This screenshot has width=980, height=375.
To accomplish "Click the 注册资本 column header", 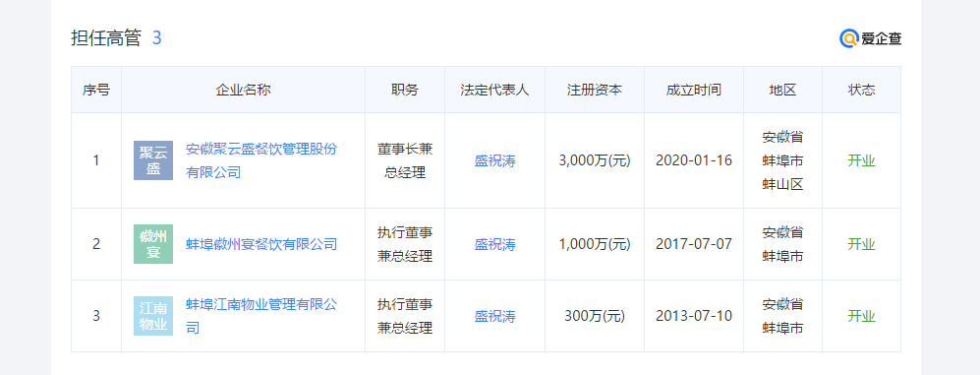I will (595, 90).
